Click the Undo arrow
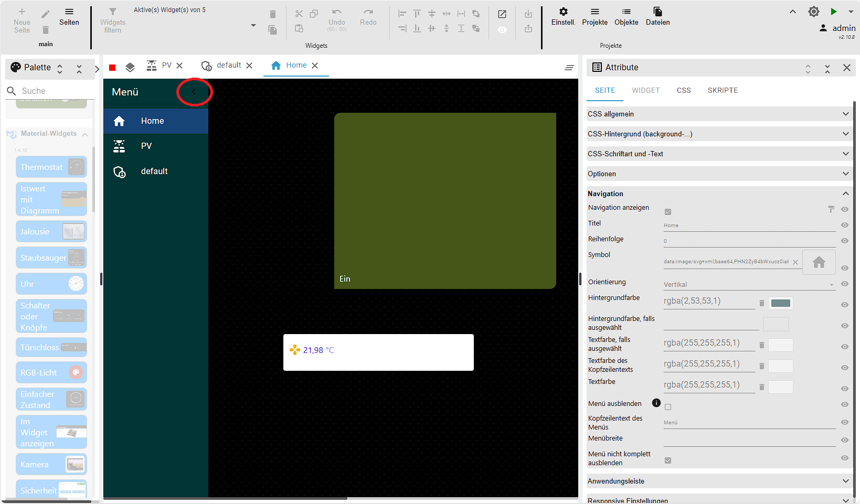This screenshot has height=504, width=860. point(337,12)
